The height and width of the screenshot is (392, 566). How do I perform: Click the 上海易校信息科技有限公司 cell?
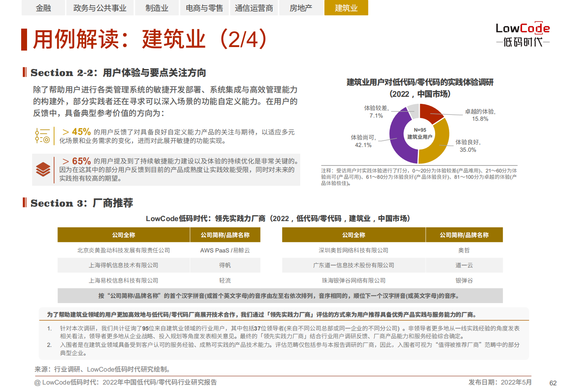tap(123, 280)
